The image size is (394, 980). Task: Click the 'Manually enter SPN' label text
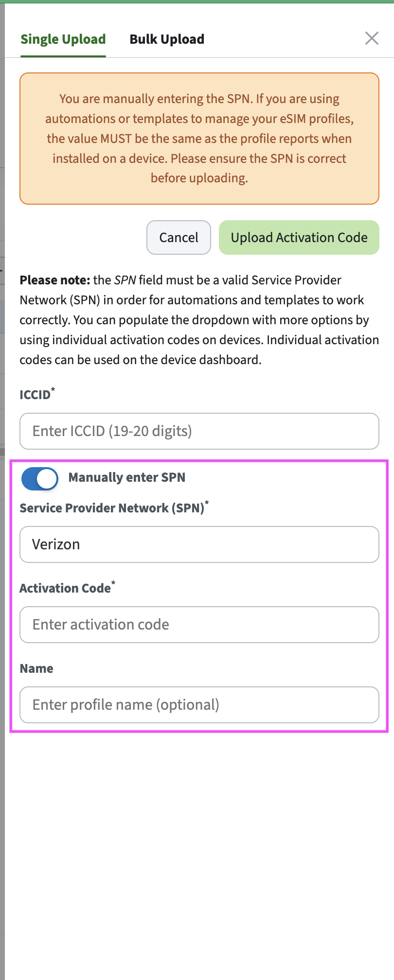coord(127,477)
